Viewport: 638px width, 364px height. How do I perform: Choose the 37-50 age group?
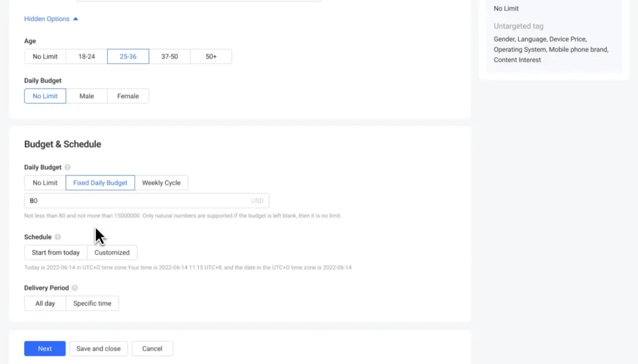pyautogui.click(x=169, y=57)
